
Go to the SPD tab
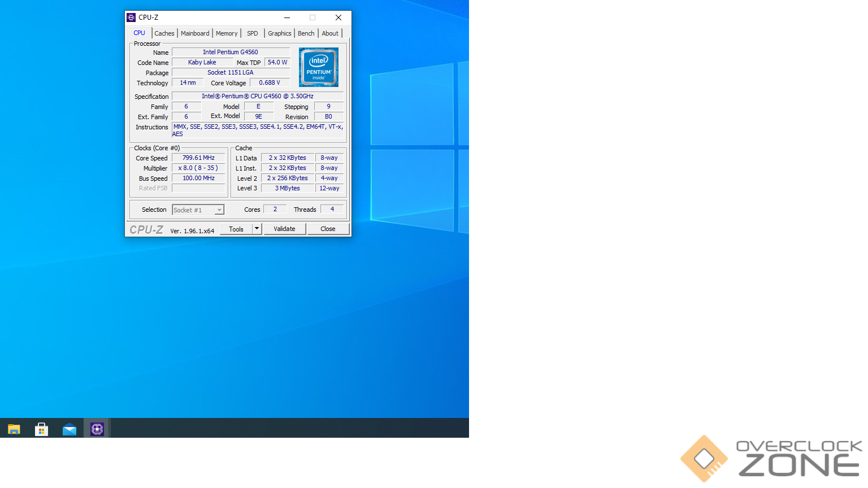253,33
